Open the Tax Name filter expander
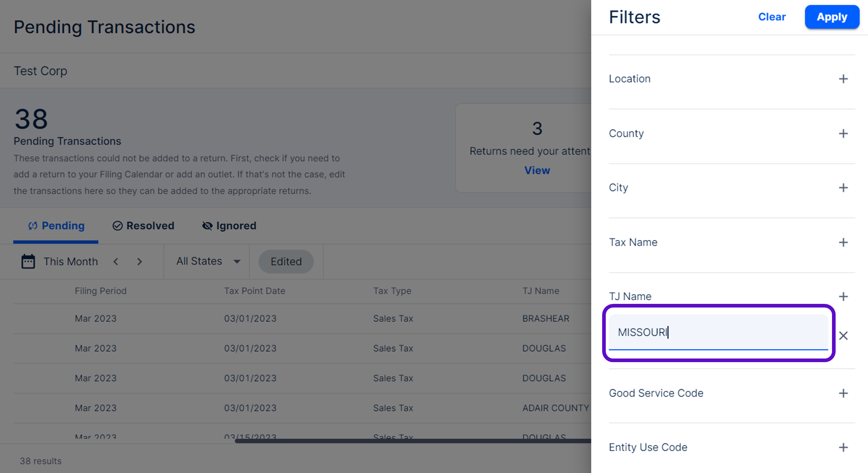This screenshot has height=473, width=868. click(843, 242)
